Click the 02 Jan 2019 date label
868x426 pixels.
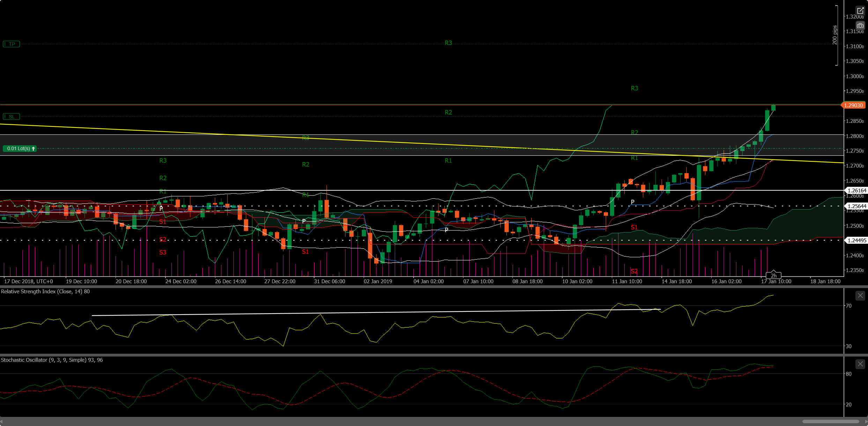click(x=378, y=281)
